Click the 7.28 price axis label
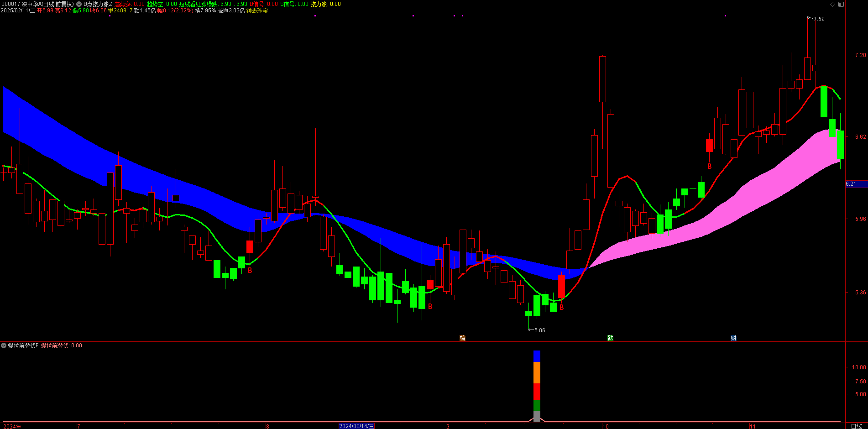 [x=860, y=55]
